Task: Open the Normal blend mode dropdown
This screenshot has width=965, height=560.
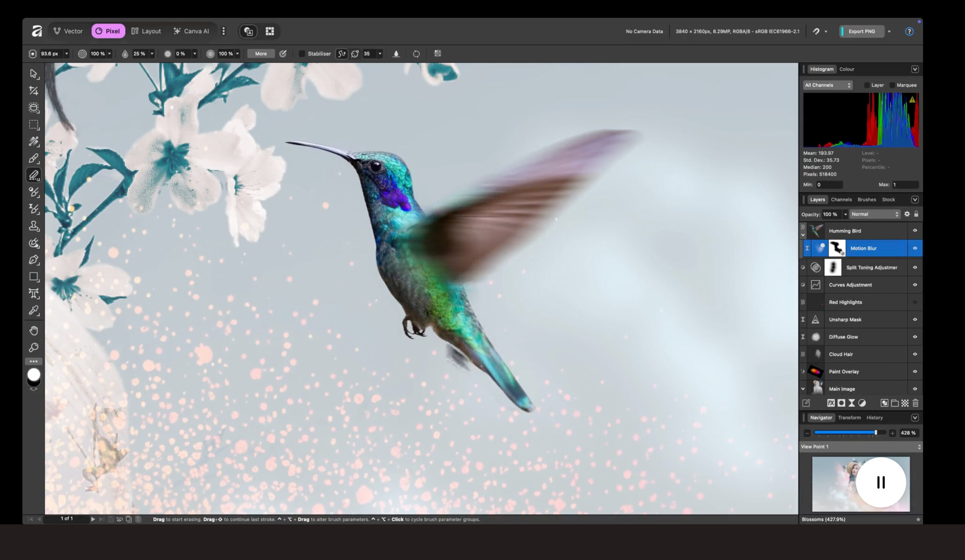Action: (874, 214)
